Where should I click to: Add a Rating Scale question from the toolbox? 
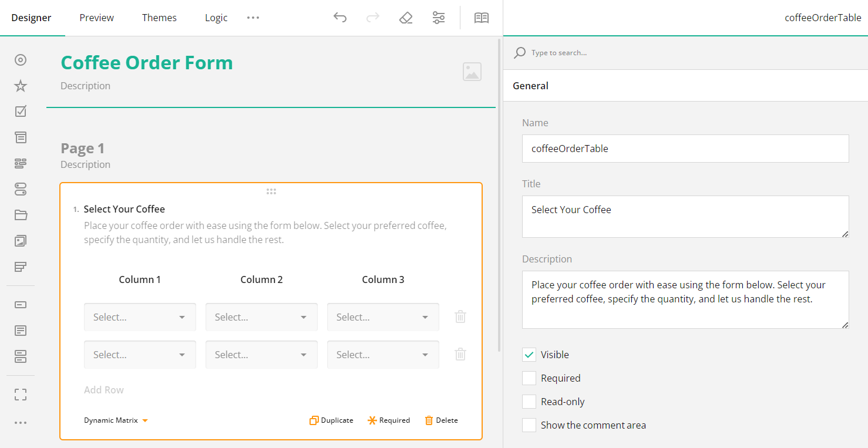click(20, 85)
